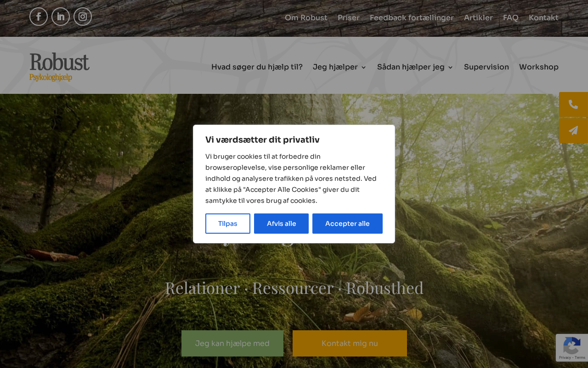Accept cookies with Accepter alle
The width and height of the screenshot is (588, 368).
347,224
